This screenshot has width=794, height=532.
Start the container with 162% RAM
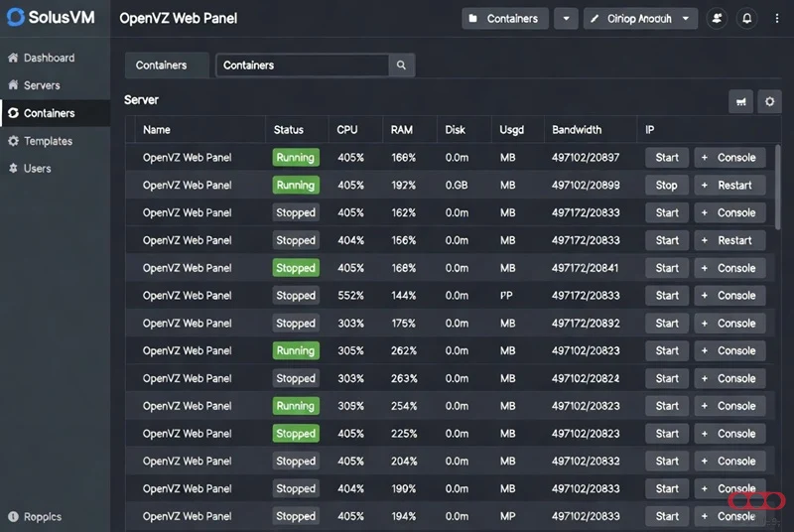click(x=667, y=212)
